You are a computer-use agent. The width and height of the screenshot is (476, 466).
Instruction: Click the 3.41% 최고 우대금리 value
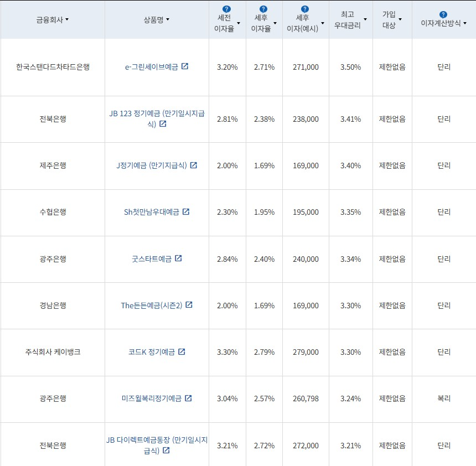[350, 119]
